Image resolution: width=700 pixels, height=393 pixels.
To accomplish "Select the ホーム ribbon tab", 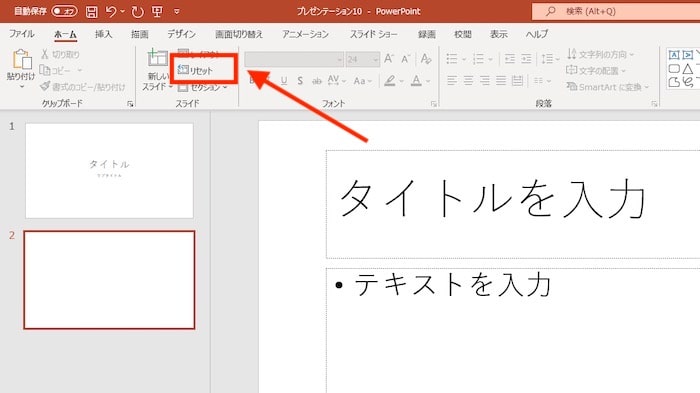I will coord(65,34).
